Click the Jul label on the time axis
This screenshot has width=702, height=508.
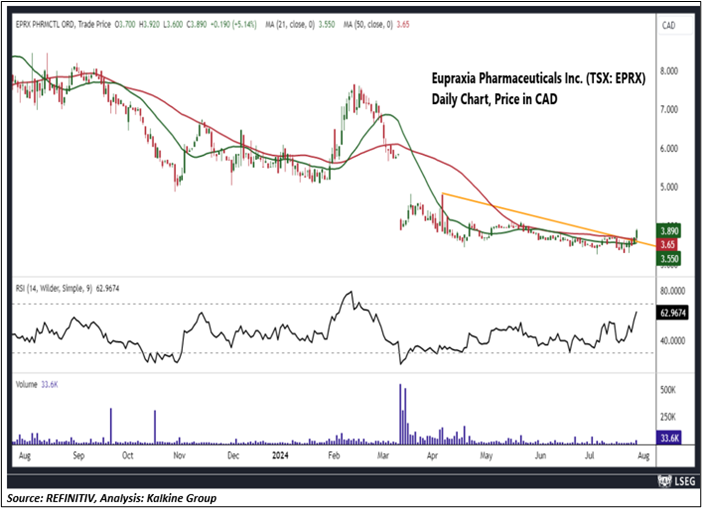[x=590, y=456]
